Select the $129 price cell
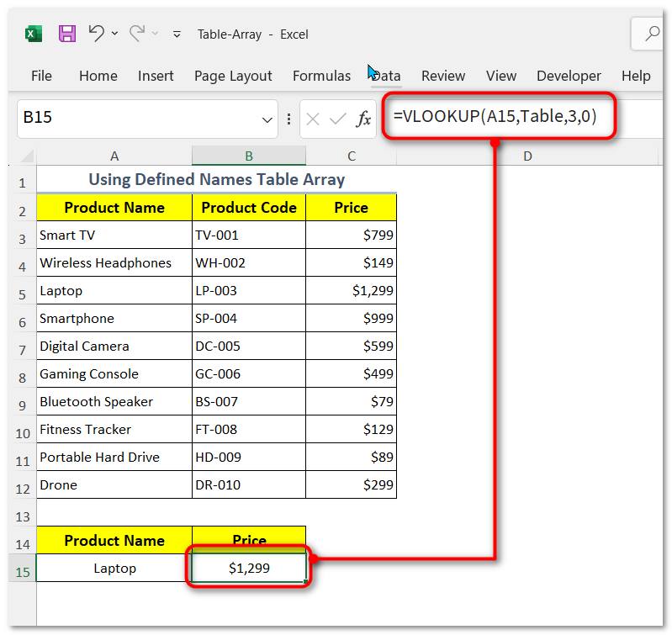 click(x=351, y=429)
